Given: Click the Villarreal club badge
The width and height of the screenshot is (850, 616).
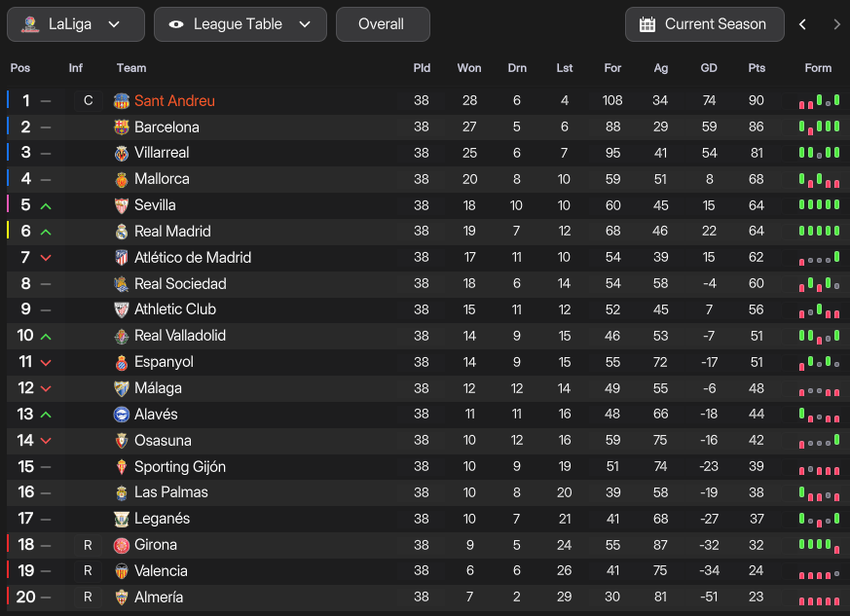Looking at the screenshot, I should point(122,153).
